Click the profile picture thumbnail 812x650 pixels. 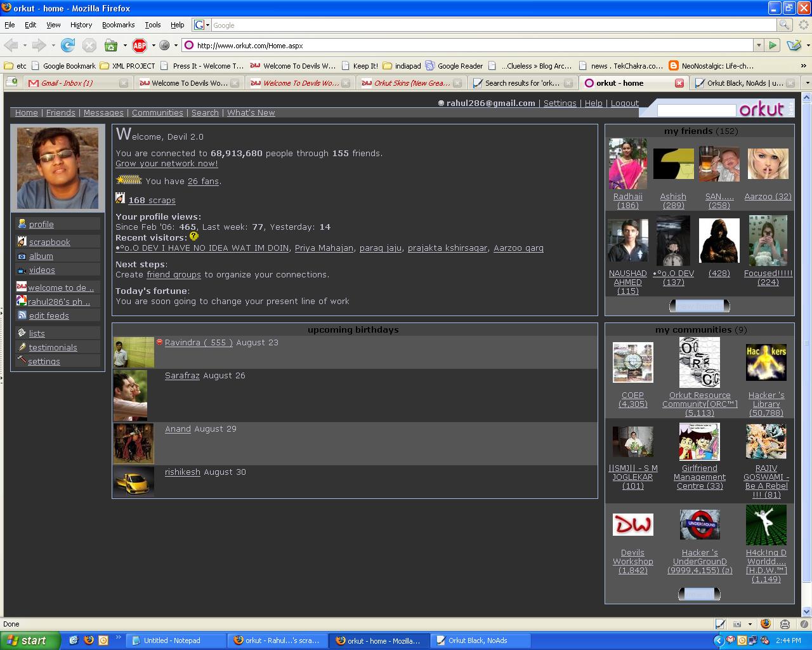[x=58, y=168]
